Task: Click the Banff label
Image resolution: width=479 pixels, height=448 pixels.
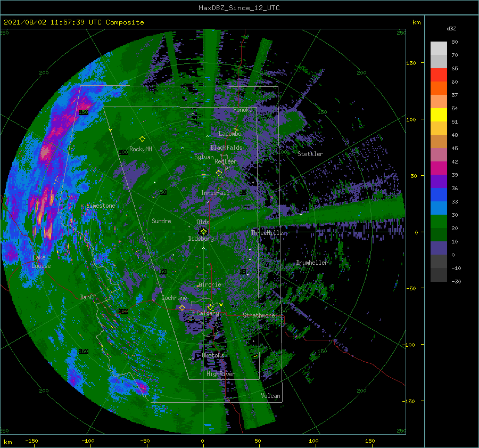Action: tap(88, 297)
